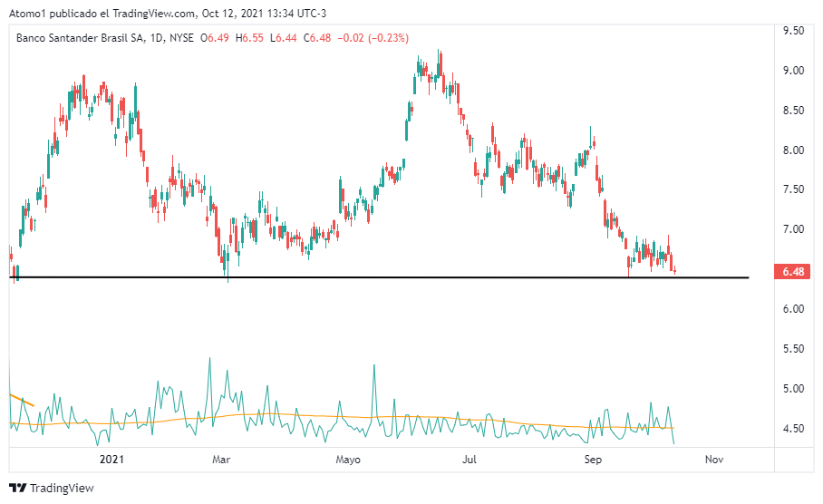This screenshot has width=823, height=504.
Task: Click the Nov label on the time axis
Action: [x=714, y=460]
